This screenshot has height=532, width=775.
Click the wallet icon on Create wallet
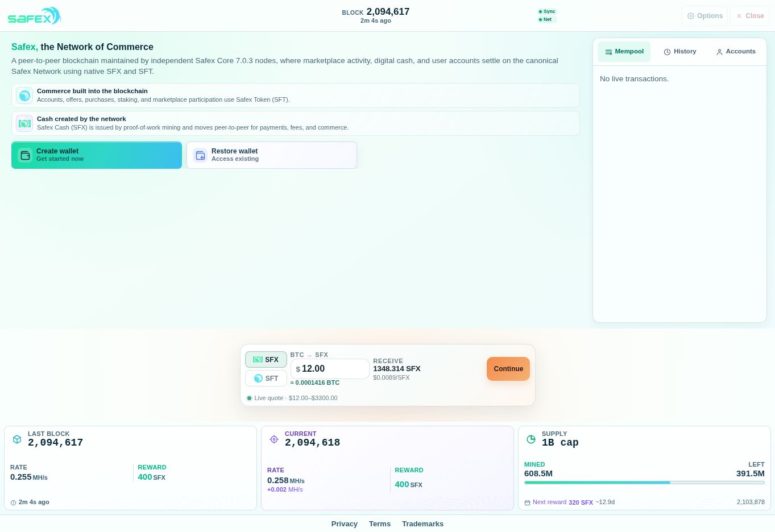[25, 155]
